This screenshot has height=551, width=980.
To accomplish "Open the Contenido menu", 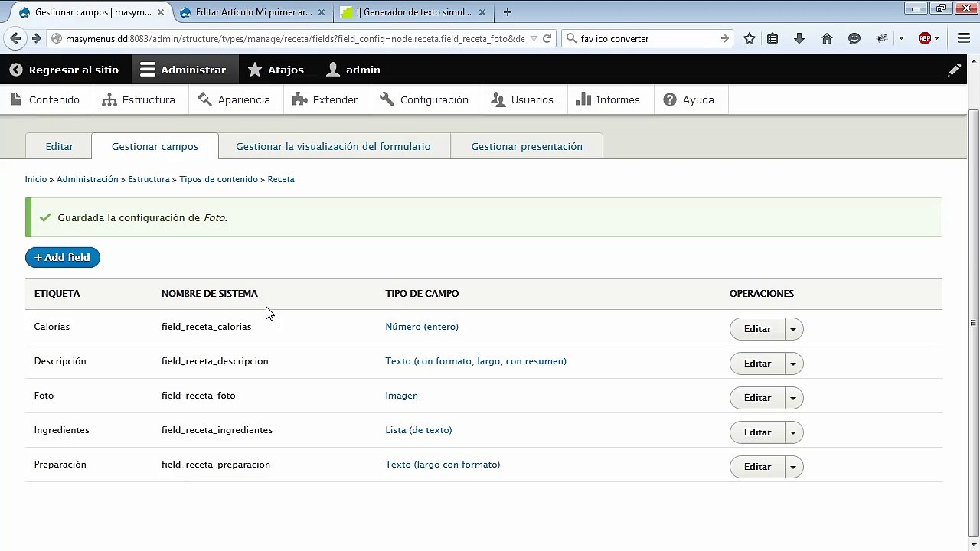I will point(46,99).
